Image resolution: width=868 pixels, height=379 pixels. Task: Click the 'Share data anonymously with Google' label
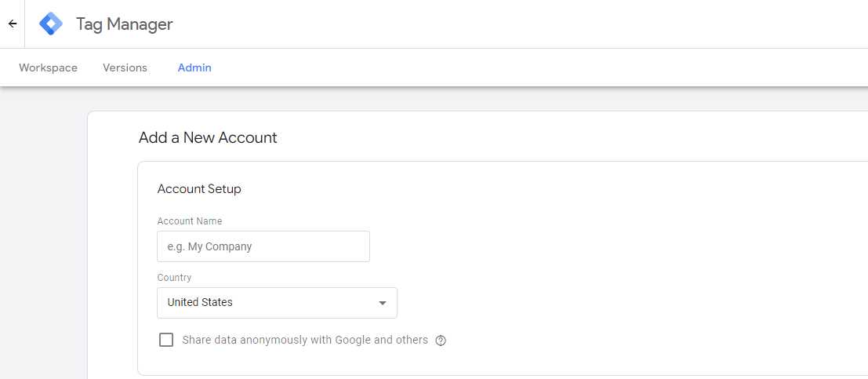coord(305,340)
